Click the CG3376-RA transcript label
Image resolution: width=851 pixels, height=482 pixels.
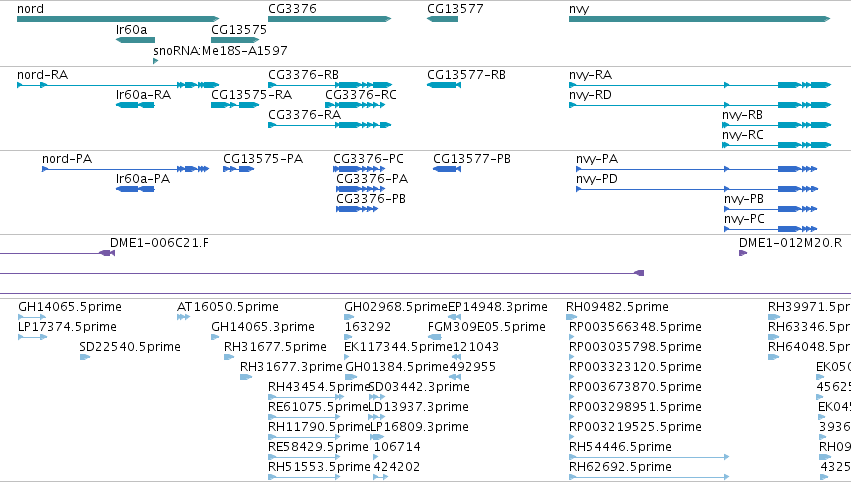(304, 115)
